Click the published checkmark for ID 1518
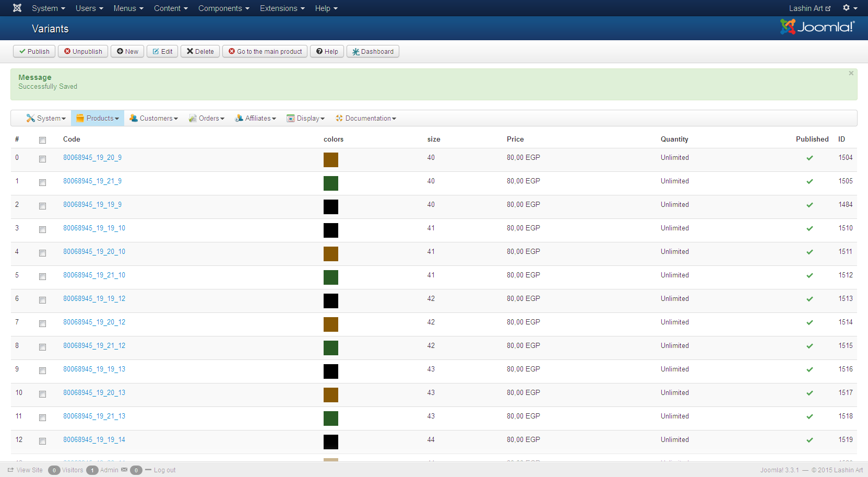Image resolution: width=868 pixels, height=477 pixels. tap(810, 416)
